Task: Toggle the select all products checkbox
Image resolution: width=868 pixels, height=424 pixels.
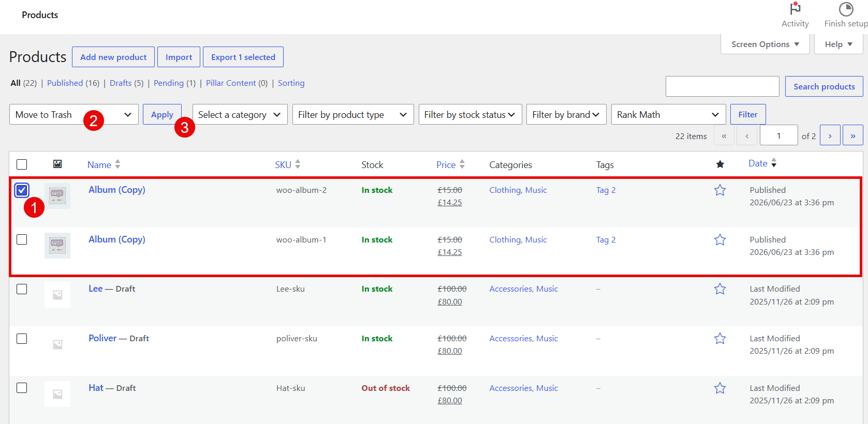Action: point(22,164)
